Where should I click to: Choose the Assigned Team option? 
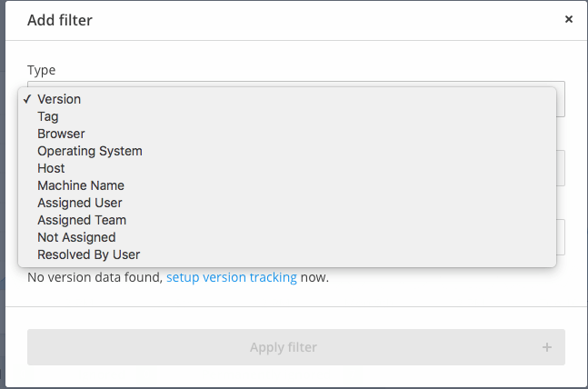(x=82, y=220)
